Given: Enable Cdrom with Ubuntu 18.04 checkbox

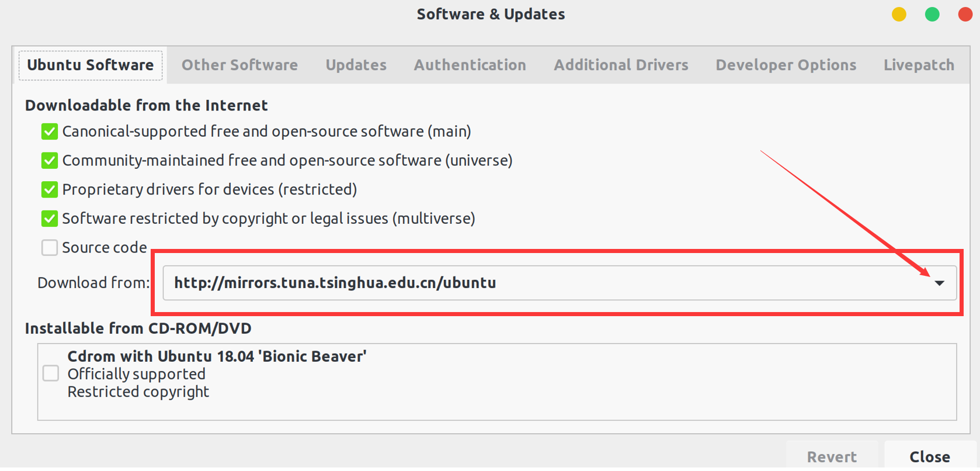Looking at the screenshot, I should coord(51,373).
